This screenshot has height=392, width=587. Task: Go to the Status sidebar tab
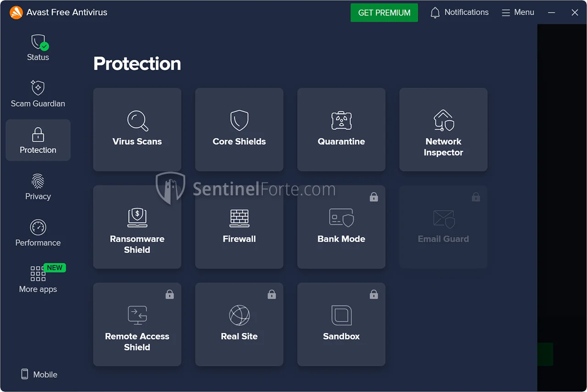click(38, 48)
